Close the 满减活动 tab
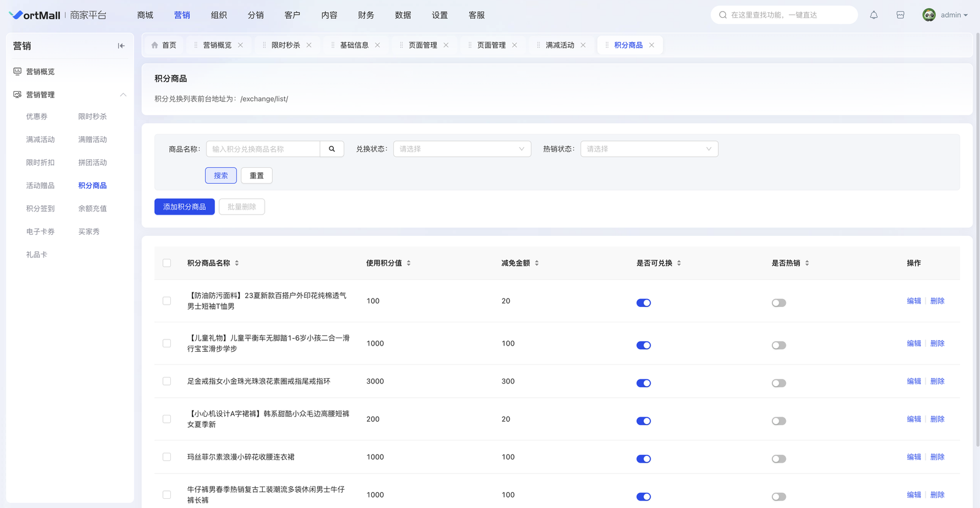The height and width of the screenshot is (508, 980). (583, 45)
